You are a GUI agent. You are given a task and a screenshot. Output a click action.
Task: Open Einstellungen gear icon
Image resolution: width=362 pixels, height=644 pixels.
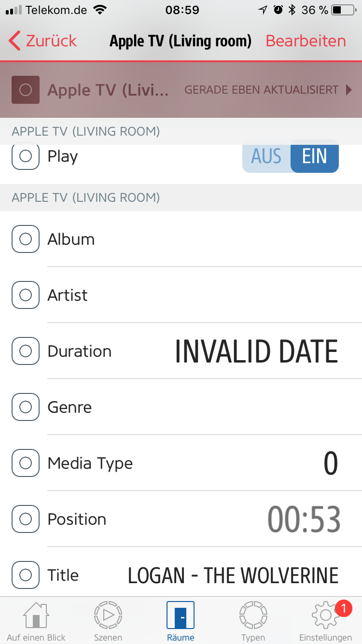tap(325, 616)
